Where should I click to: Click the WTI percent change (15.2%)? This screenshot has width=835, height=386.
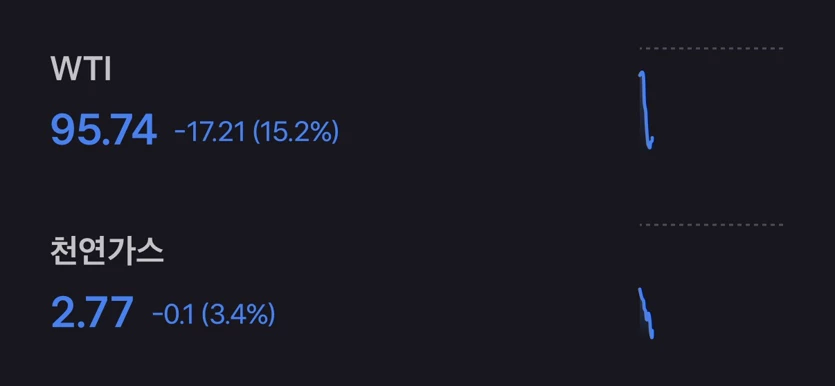tap(296, 132)
